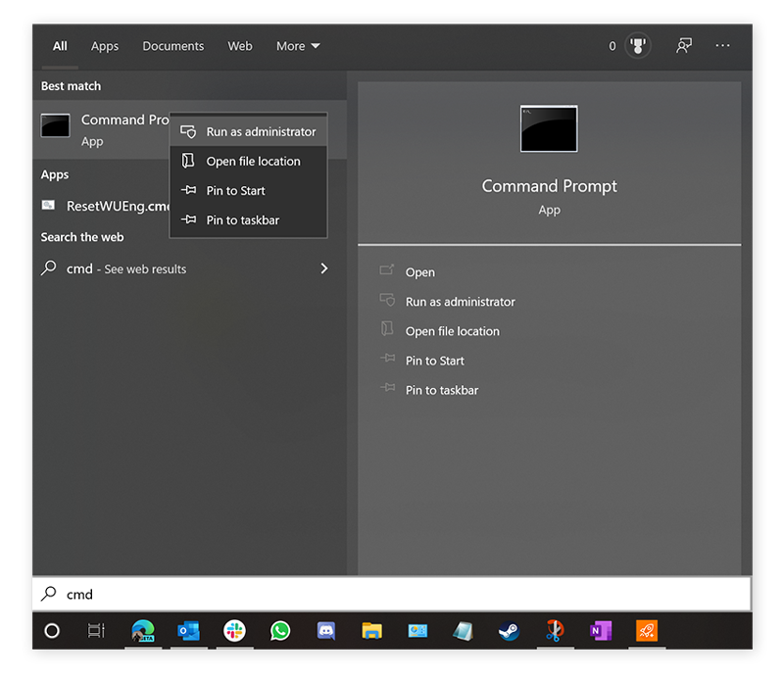The height and width of the screenshot is (679, 784).
Task: Open the ellipsis options menu
Action: (x=722, y=45)
